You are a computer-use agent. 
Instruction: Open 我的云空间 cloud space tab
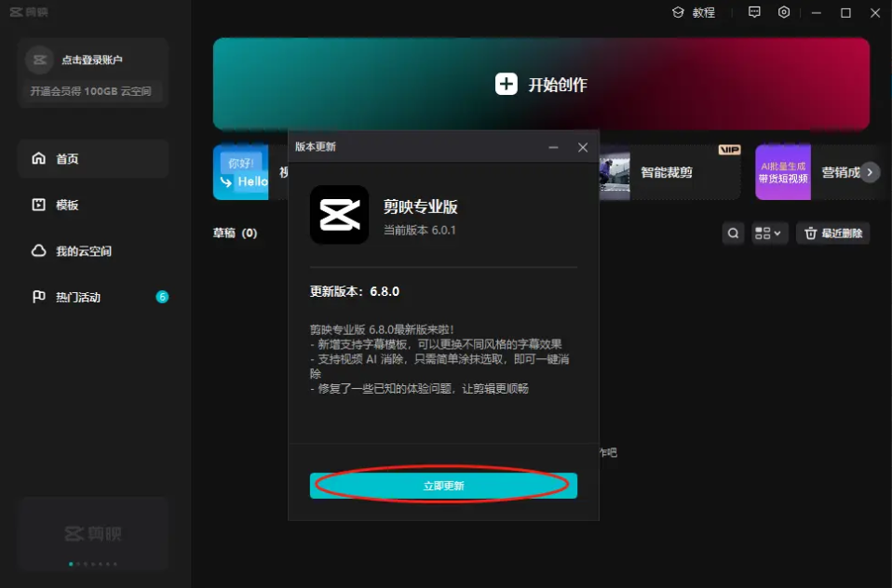[x=93, y=251]
